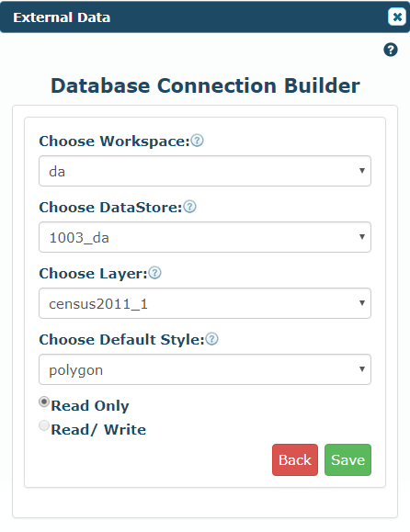The height and width of the screenshot is (532, 410).
Task: Click the Workspace dropdown arrow
Action: [x=362, y=171]
